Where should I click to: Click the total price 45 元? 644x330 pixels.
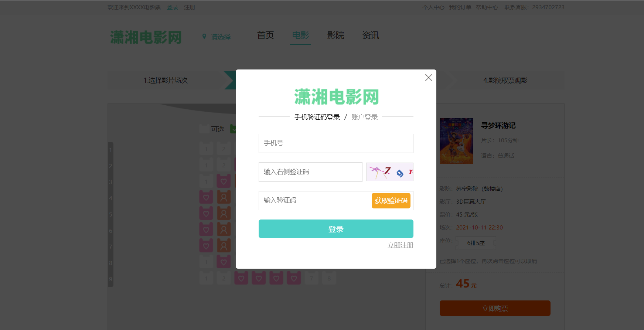click(x=466, y=284)
